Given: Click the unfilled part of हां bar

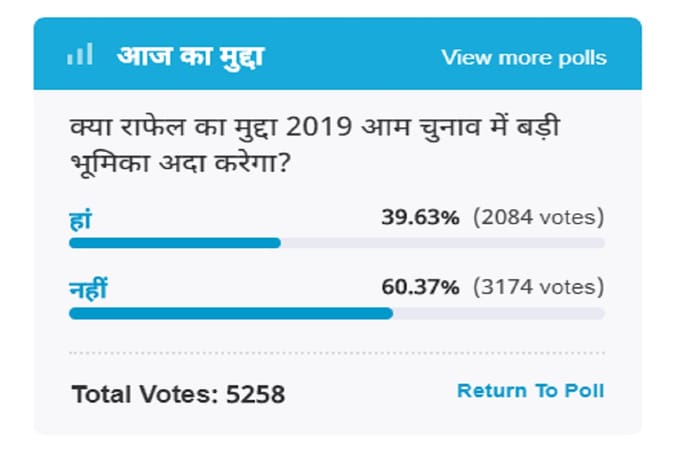Looking at the screenshot, I should click(x=442, y=242).
